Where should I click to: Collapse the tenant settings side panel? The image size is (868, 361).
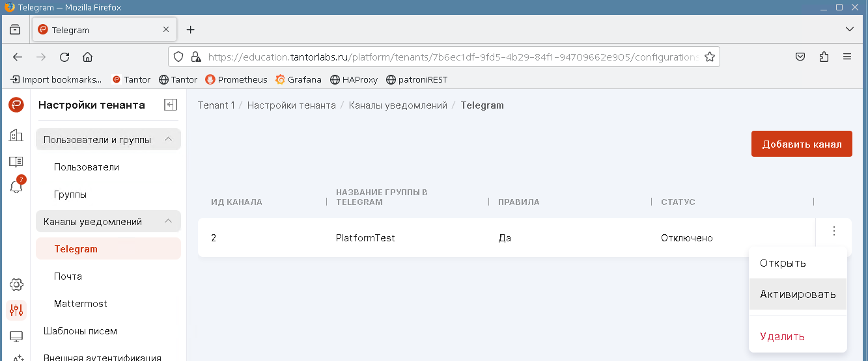coord(171,105)
